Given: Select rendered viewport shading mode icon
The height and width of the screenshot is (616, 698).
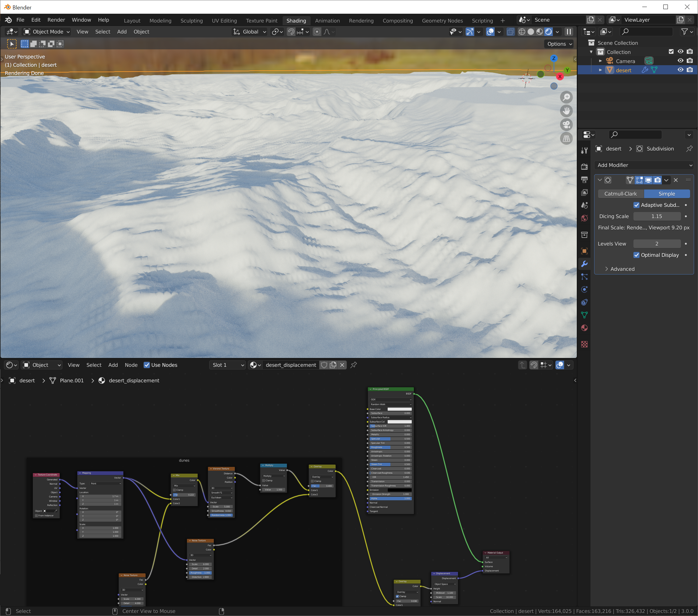Looking at the screenshot, I should click(x=548, y=32).
